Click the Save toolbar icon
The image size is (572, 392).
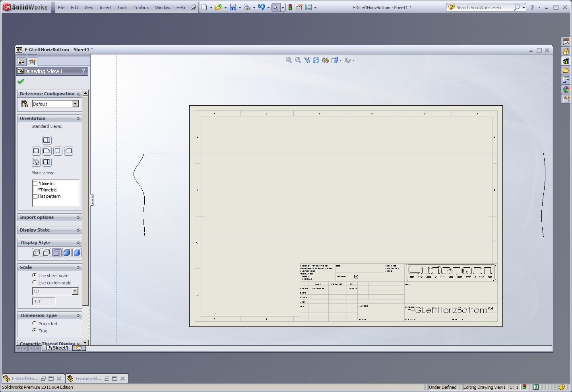[x=233, y=7]
